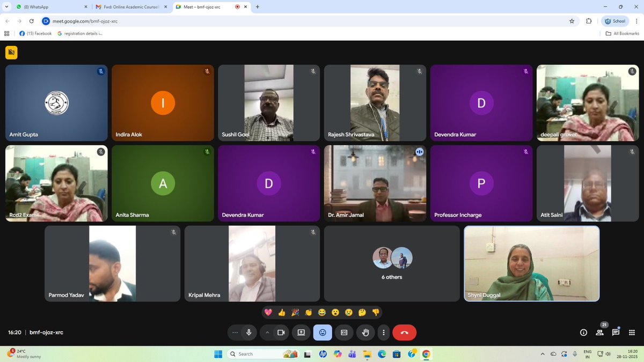This screenshot has width=644, height=362.
Task: Show the participants list
Action: (599, 333)
